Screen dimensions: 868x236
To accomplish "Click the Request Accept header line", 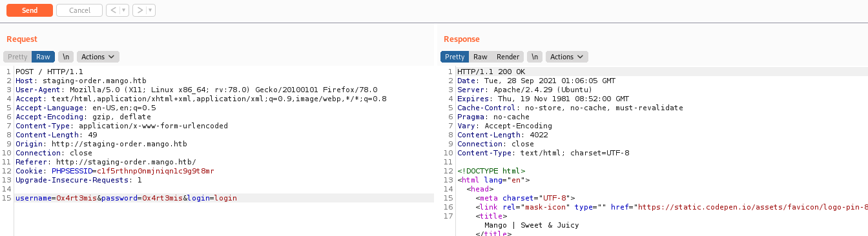I will [x=201, y=99].
